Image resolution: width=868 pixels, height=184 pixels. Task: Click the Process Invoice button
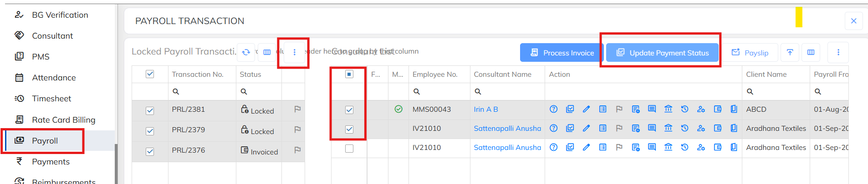562,53
